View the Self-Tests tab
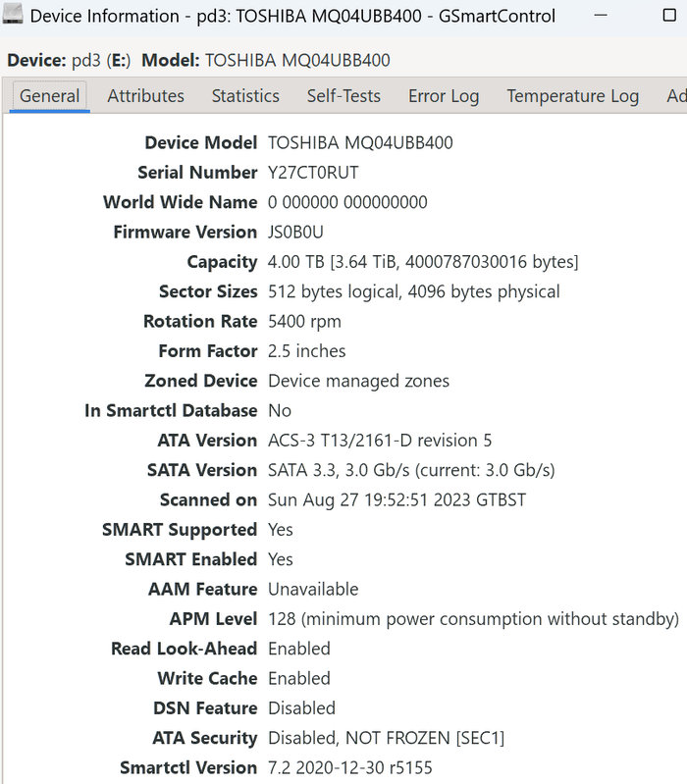Viewport: 687px width, 784px height. click(343, 96)
